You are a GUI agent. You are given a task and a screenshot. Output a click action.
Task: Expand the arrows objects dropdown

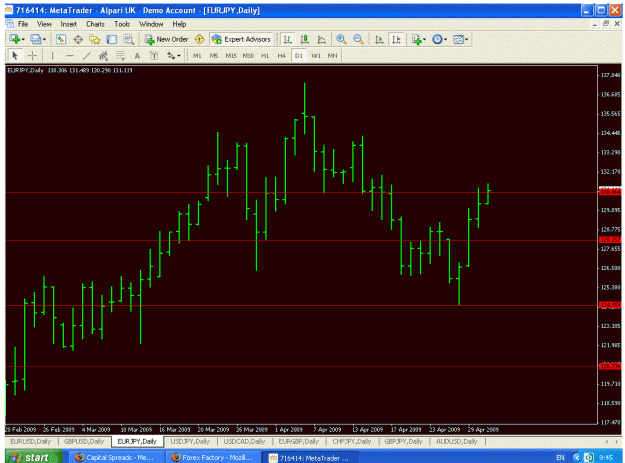point(179,56)
